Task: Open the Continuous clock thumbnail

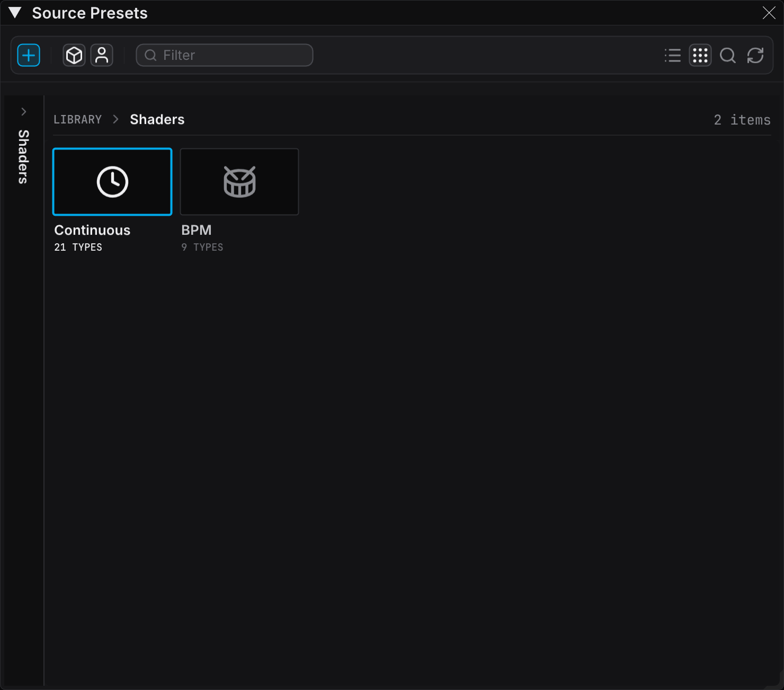Action: coord(112,182)
